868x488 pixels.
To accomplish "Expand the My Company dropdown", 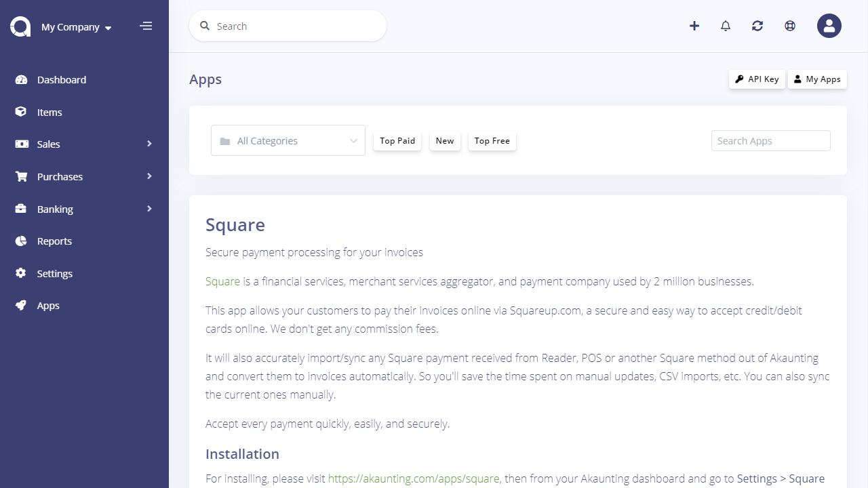I will click(x=76, y=27).
